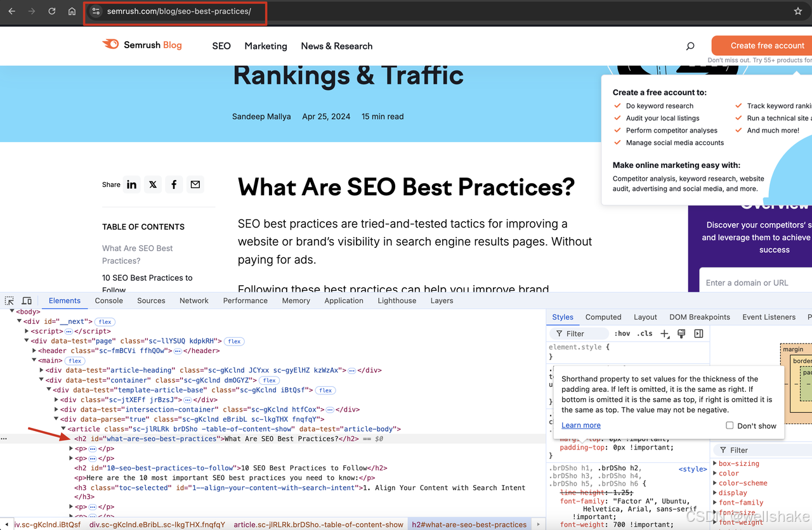Follow the Learn more link in tooltip
Screen dimensions: 812x530
[x=581, y=425]
